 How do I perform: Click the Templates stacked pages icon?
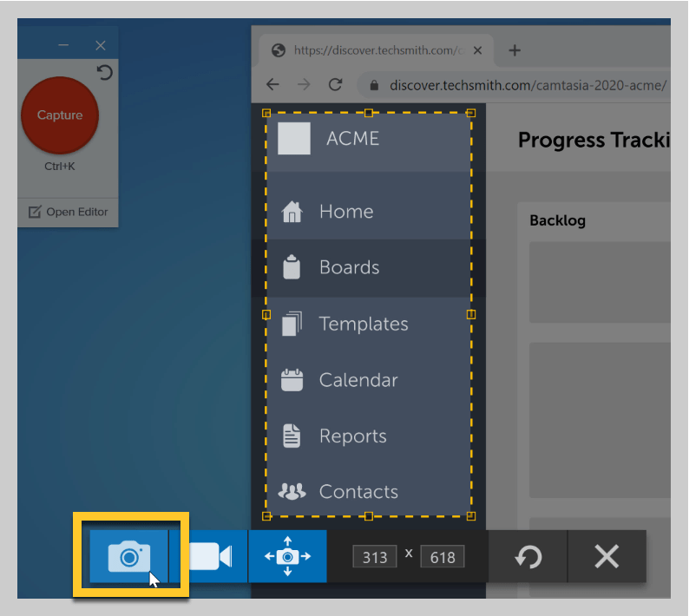pyautogui.click(x=292, y=324)
